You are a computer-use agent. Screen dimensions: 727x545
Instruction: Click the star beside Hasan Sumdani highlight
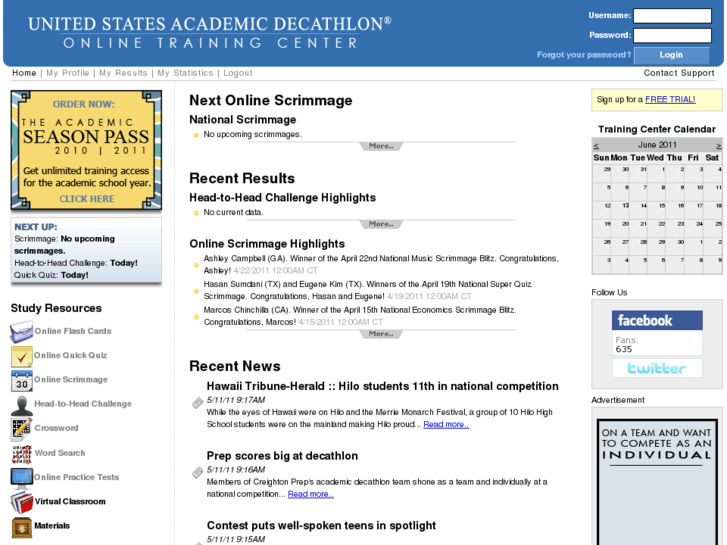(x=196, y=291)
